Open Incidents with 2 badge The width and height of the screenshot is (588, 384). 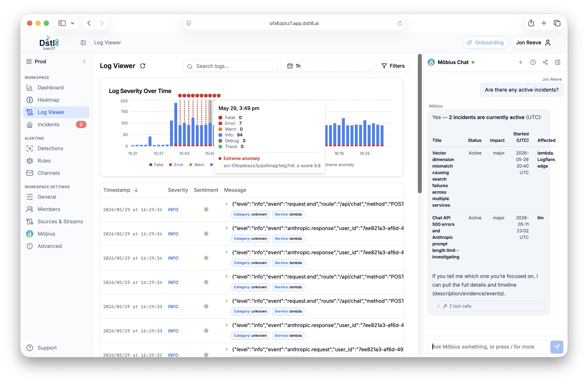tap(56, 125)
